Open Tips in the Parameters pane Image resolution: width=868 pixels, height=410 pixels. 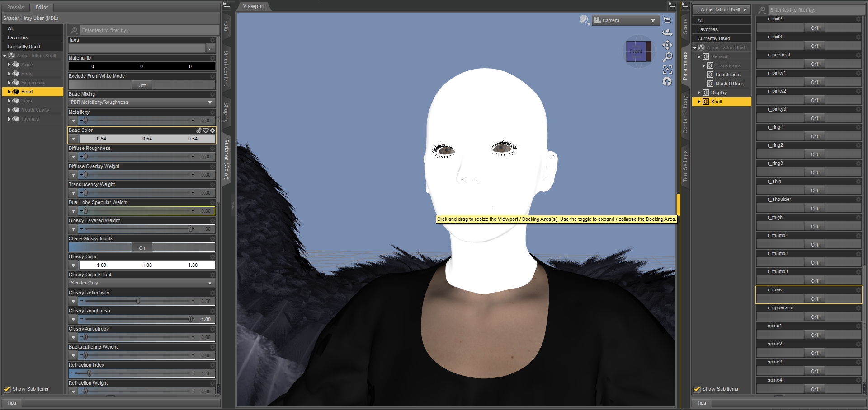point(702,403)
